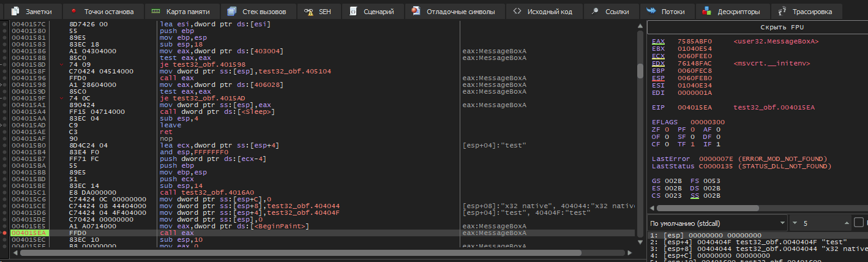Select the EAX register value 7585ABF0
The height and width of the screenshot is (262, 868).
[690, 42]
